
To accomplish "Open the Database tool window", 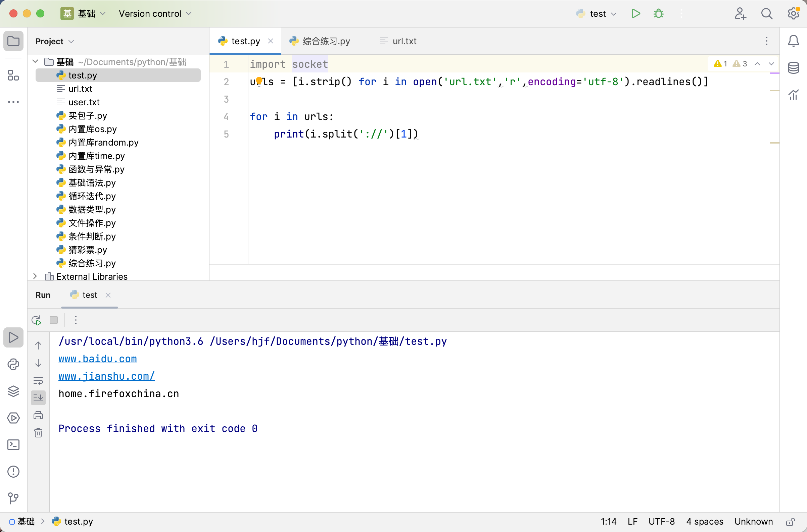I will click(x=794, y=68).
